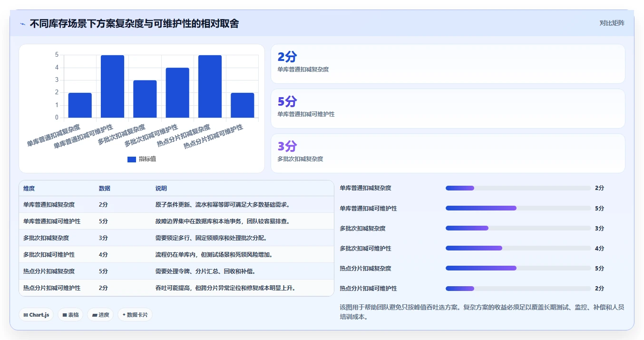Click the progress bar for 单库普通扣减复杂度
644x340 pixels.
518,188
